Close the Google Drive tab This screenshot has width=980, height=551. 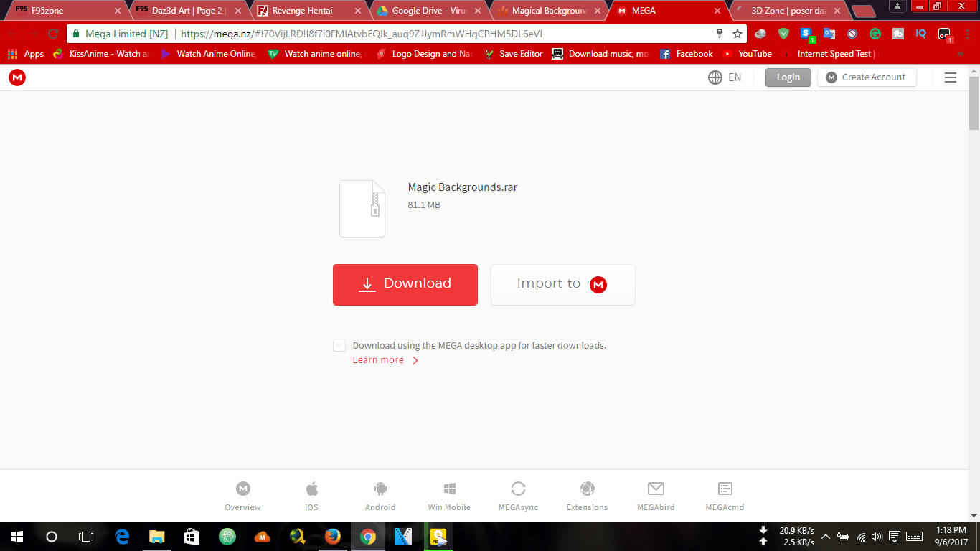click(x=478, y=11)
